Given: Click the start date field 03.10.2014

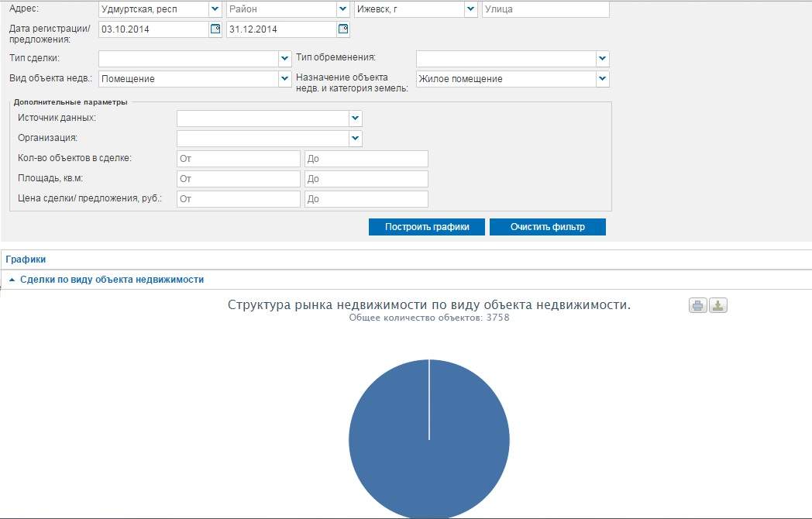Looking at the screenshot, I should click(154, 29).
